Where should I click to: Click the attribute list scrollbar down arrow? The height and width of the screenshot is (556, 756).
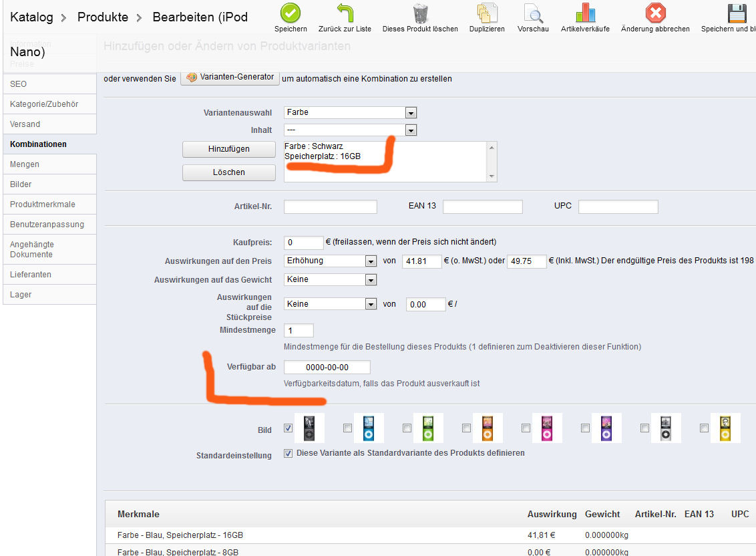(492, 176)
